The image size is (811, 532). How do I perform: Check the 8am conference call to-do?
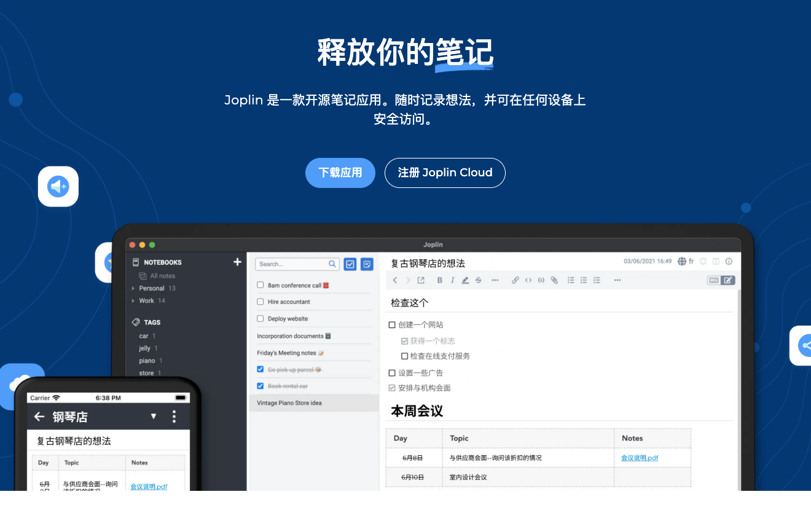261,285
